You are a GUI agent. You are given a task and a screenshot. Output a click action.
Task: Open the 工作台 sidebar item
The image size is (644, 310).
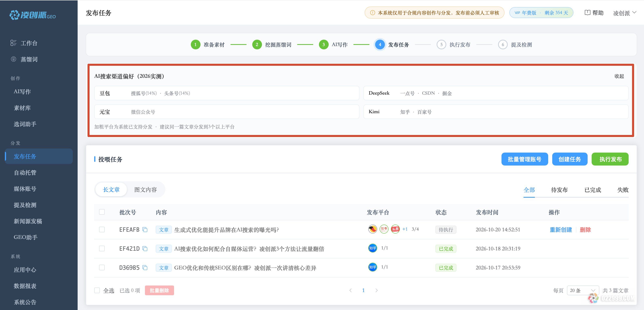[24, 43]
